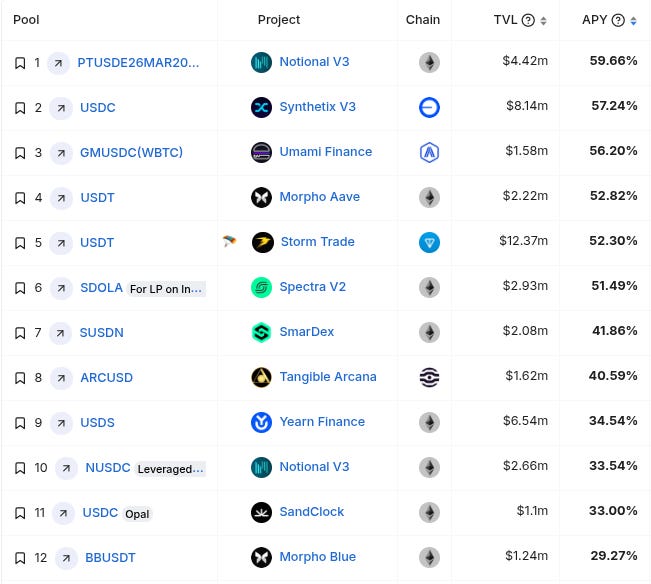This screenshot has width=651, height=584.
Task: Click the Project column header
Action: (279, 20)
